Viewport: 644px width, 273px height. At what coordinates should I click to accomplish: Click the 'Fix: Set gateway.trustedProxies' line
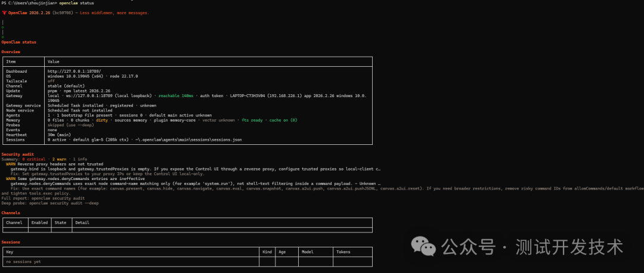point(107,173)
